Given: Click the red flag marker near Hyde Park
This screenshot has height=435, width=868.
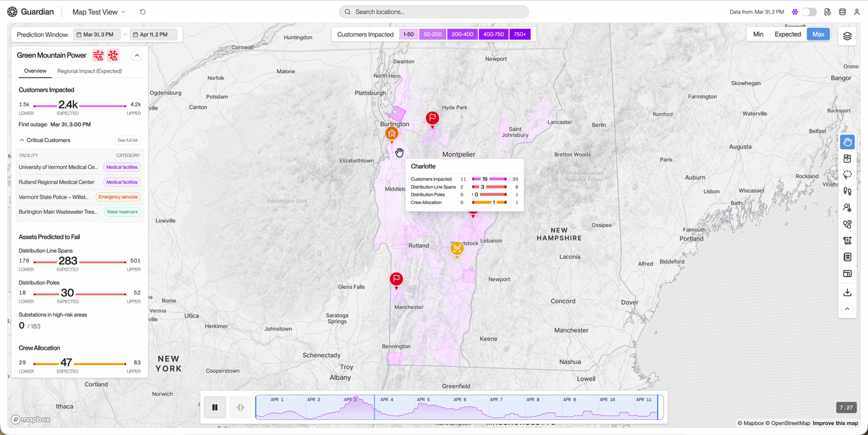Looking at the screenshot, I should tap(432, 118).
